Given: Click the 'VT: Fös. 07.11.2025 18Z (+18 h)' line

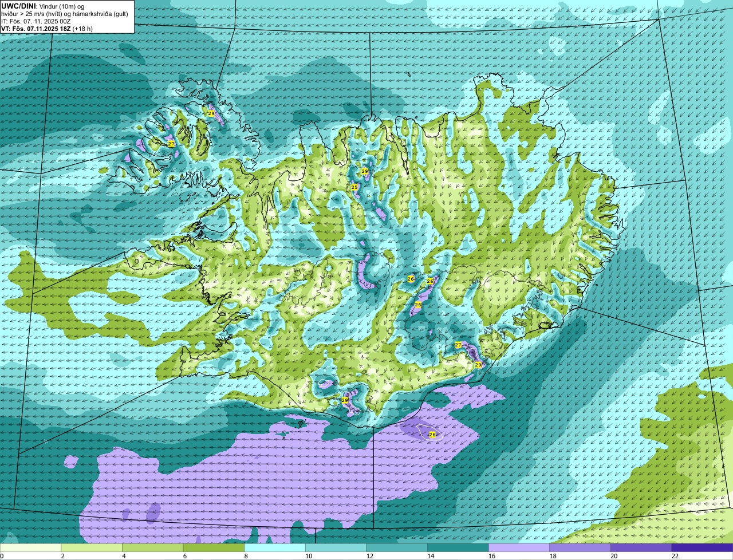Looking at the screenshot, I should (x=47, y=29).
